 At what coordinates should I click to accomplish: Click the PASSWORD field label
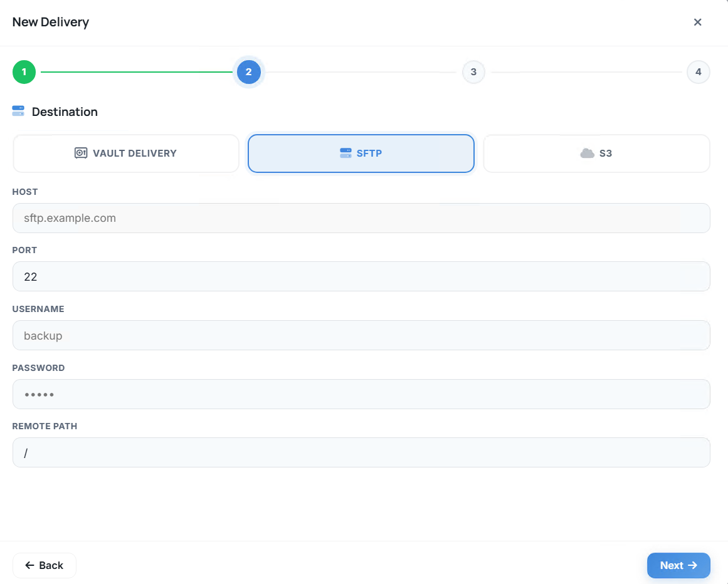[x=38, y=368]
